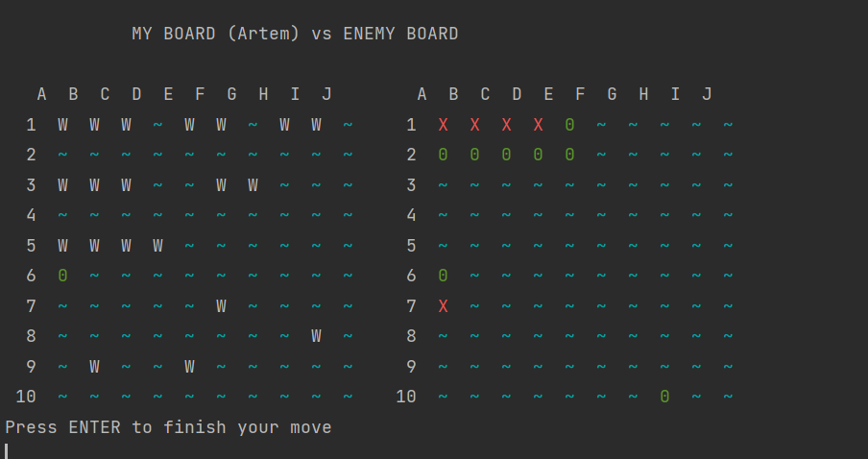Viewport: 868px width, 459px height.
Task: Click row number 9 of my board
Action: point(31,366)
